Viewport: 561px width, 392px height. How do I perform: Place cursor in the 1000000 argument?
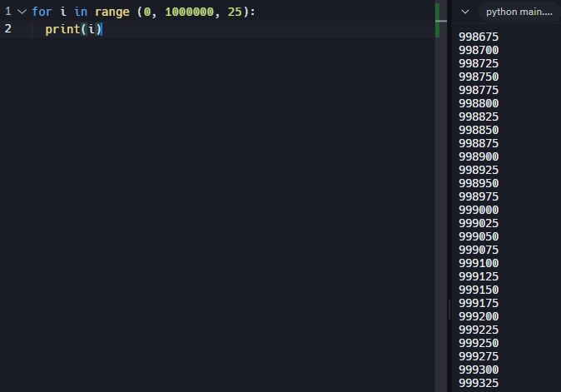point(189,12)
